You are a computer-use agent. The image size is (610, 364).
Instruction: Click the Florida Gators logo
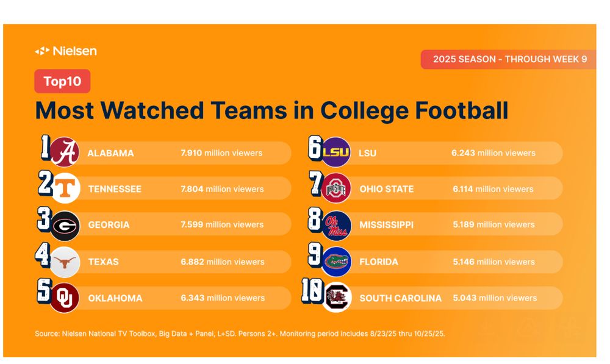pyautogui.click(x=336, y=262)
